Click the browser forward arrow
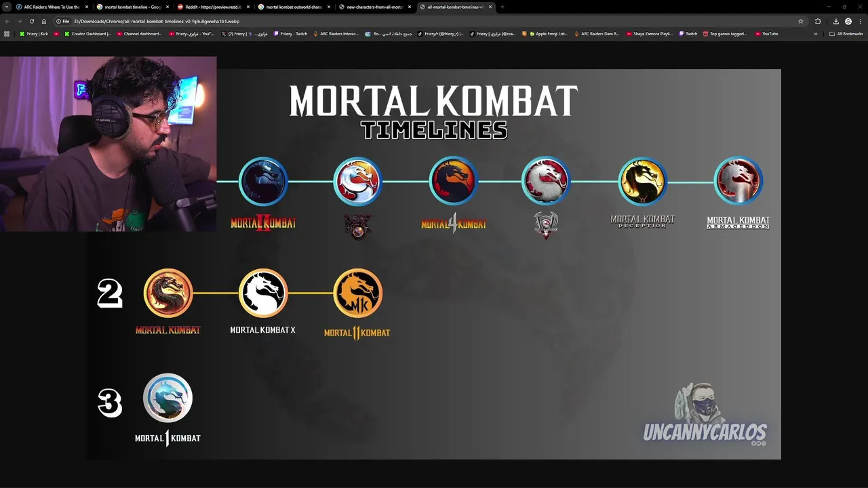 pos(19,21)
